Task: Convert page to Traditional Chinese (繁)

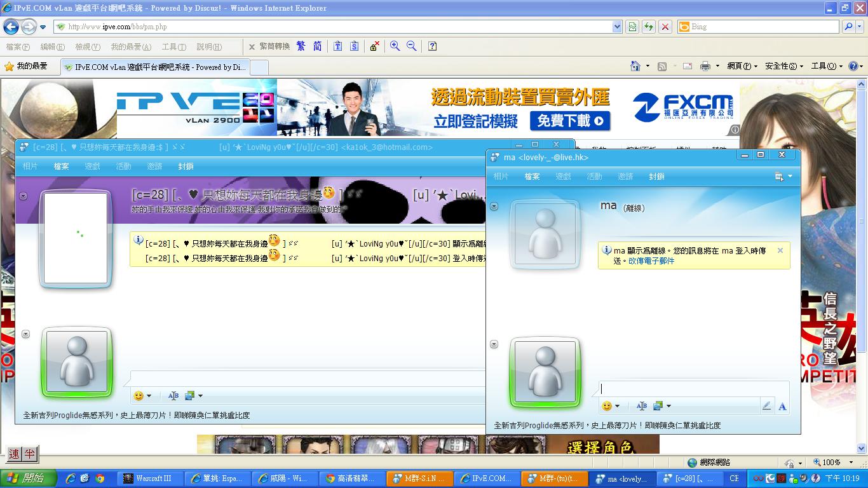Action: point(301,46)
